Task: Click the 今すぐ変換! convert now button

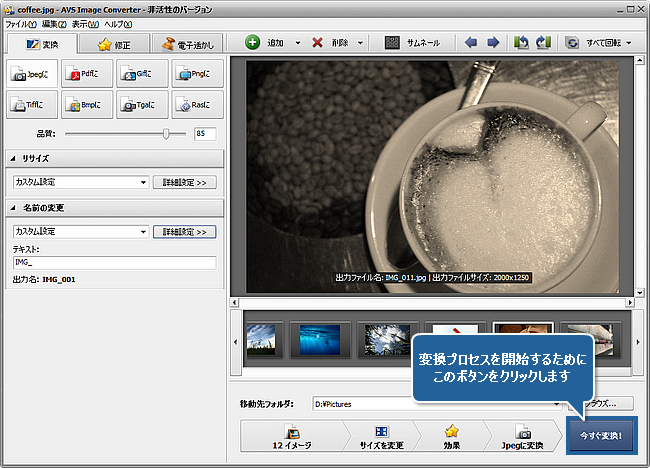Action: (601, 436)
